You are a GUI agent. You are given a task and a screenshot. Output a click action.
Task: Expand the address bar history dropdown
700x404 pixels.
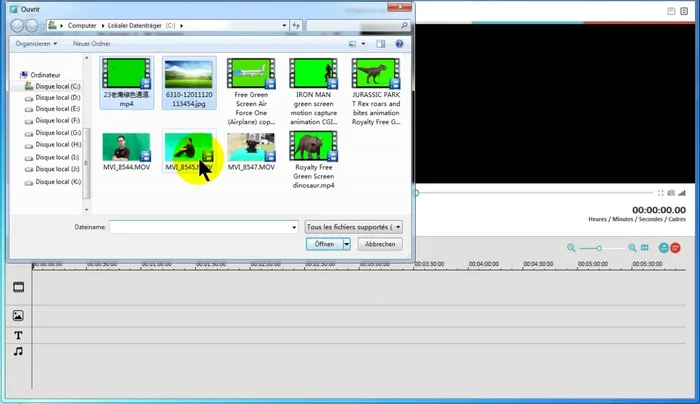(x=284, y=25)
